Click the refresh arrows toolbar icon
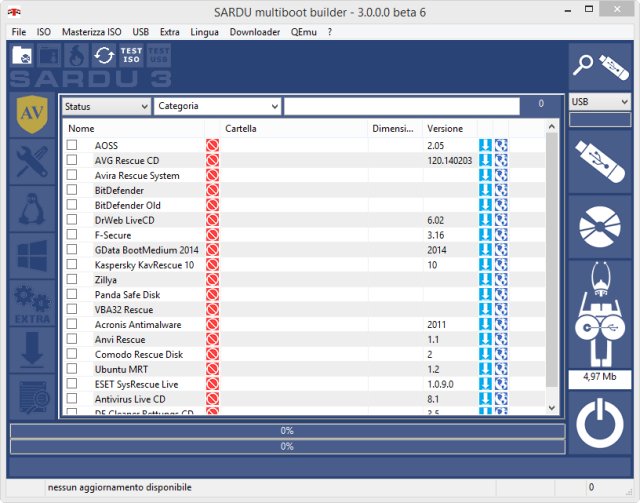Viewport: 640px width, 503px height. (x=104, y=55)
